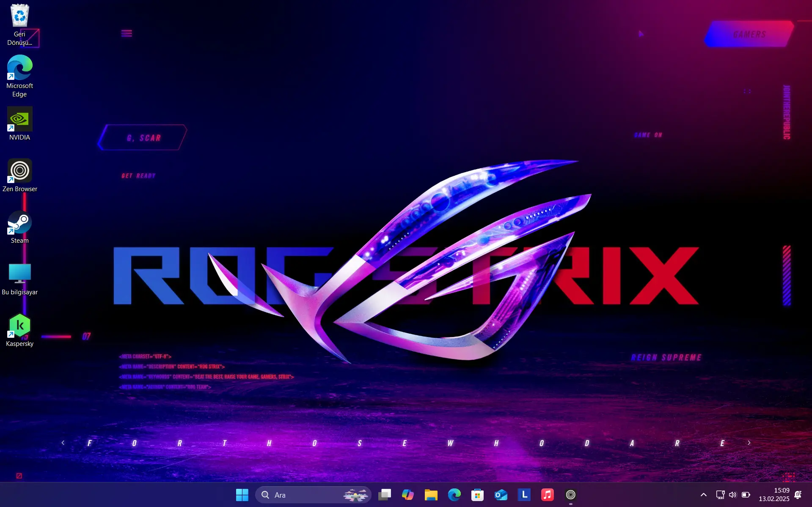Open the Recycle Bin (Geri Dönüşüm) desktop icon
Image resolution: width=812 pixels, height=507 pixels.
click(x=19, y=25)
